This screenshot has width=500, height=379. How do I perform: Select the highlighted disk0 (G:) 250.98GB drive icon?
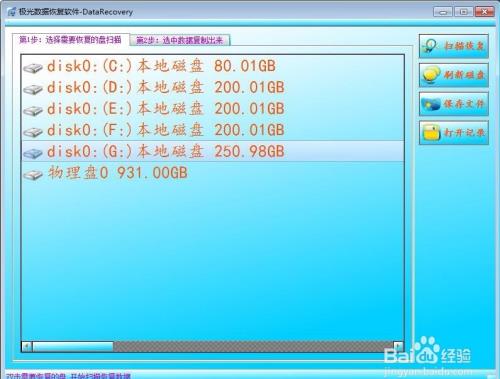click(33, 153)
